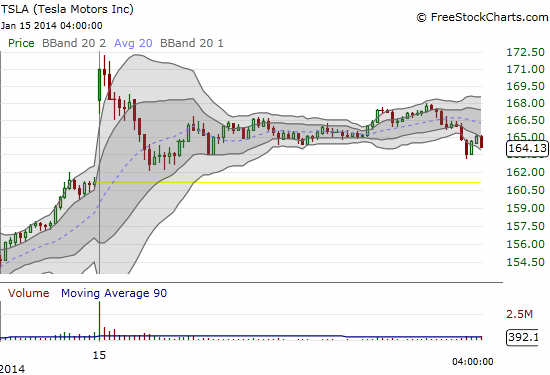
Task: Click the 04:00:00 time axis label
Action: tap(472, 362)
